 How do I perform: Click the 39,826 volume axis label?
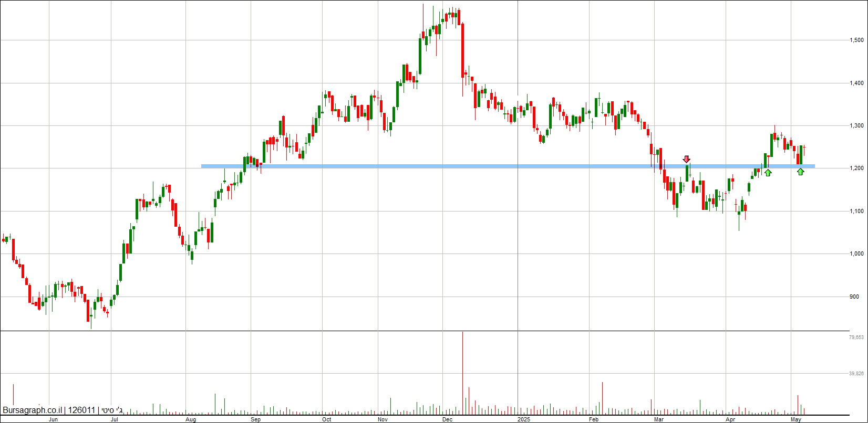click(856, 374)
